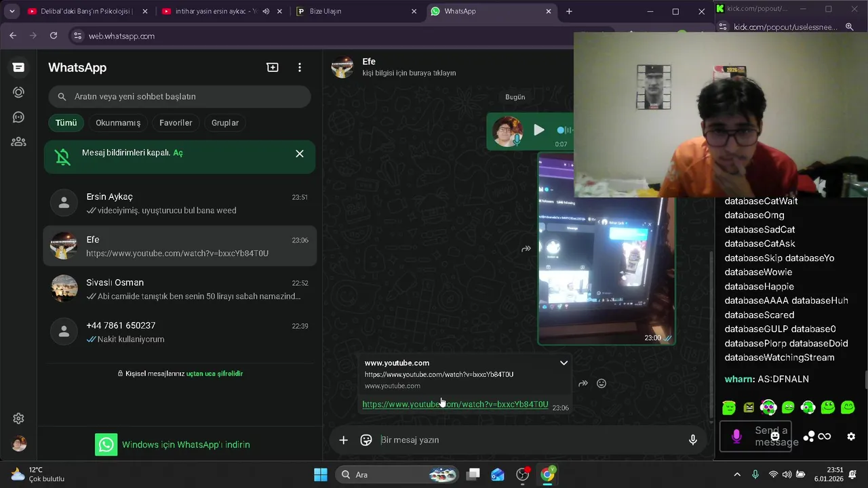Forward the video message using the arrow icon
This screenshot has width=868, height=488.
[x=526, y=249]
